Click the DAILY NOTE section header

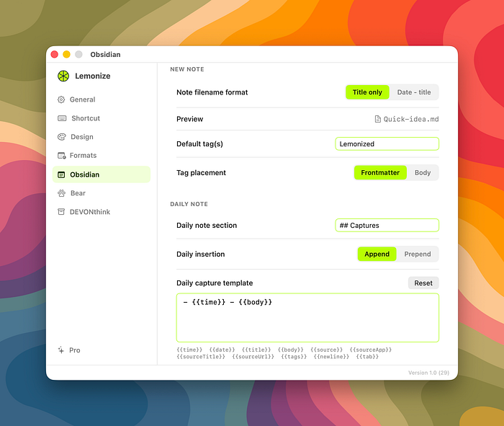189,204
